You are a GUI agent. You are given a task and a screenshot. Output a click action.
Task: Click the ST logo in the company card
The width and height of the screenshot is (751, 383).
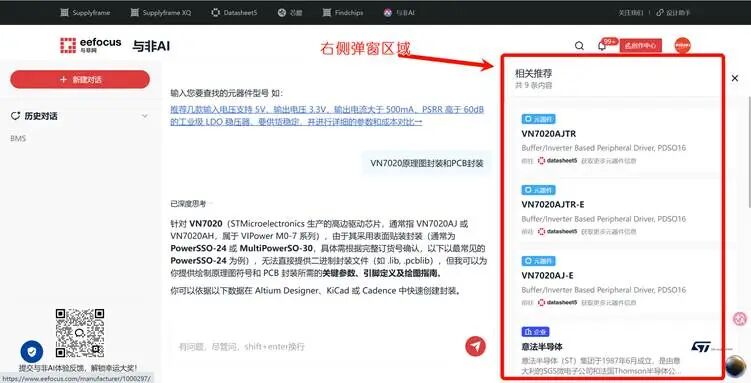[x=701, y=346]
